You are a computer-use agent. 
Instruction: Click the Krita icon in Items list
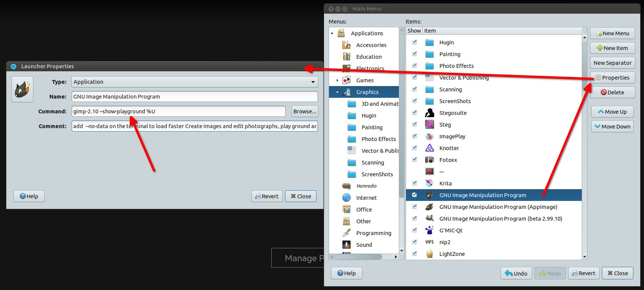430,183
